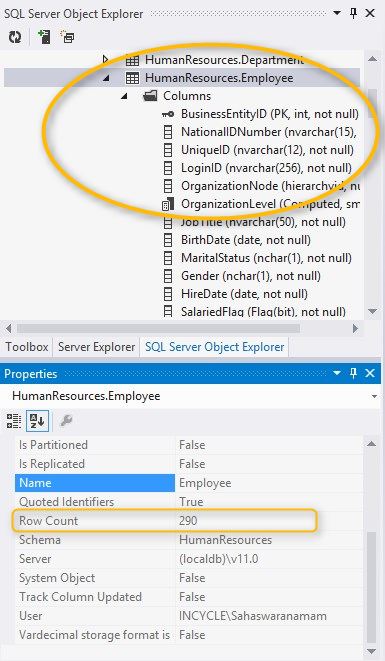The height and width of the screenshot is (661, 385).
Task: Collapse the Columns folder
Action: pyautogui.click(x=124, y=96)
